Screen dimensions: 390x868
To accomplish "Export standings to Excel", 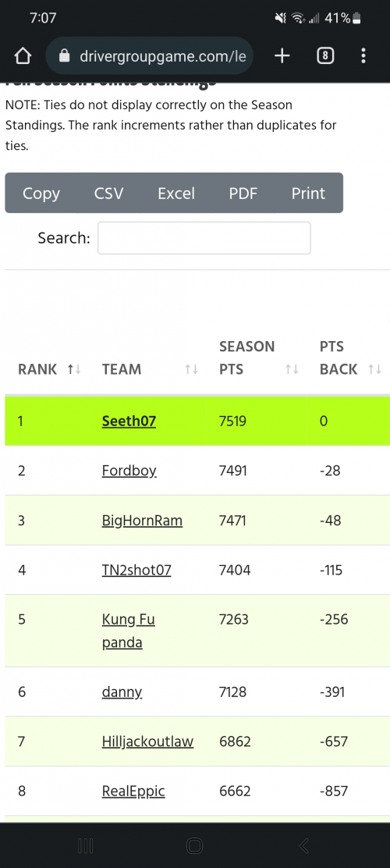I will (176, 194).
